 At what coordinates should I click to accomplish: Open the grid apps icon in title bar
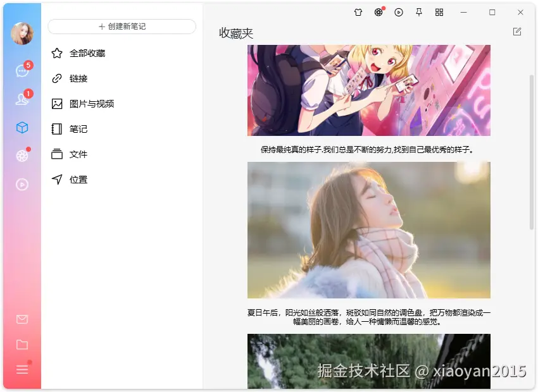(439, 13)
